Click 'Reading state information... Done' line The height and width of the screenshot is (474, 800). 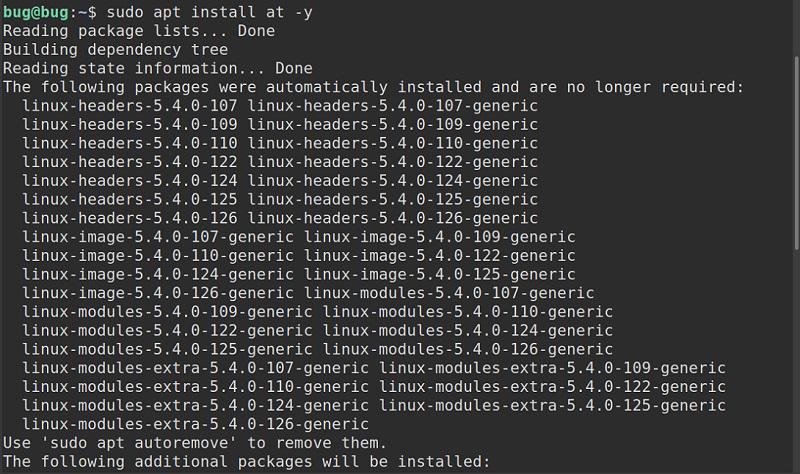tap(158, 68)
